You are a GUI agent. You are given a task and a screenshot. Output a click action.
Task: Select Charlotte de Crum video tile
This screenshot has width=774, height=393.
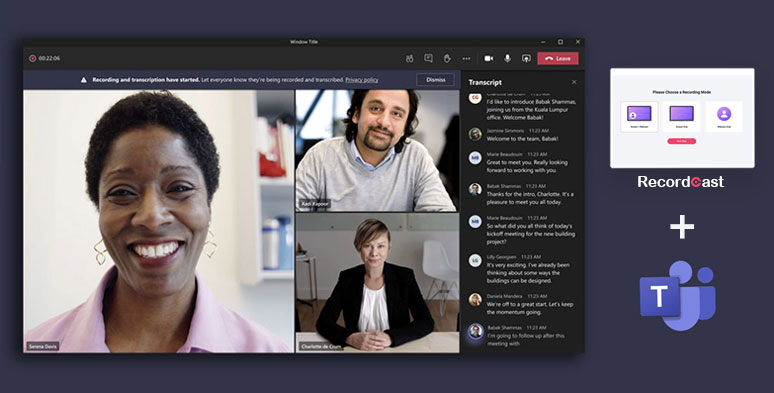377,283
